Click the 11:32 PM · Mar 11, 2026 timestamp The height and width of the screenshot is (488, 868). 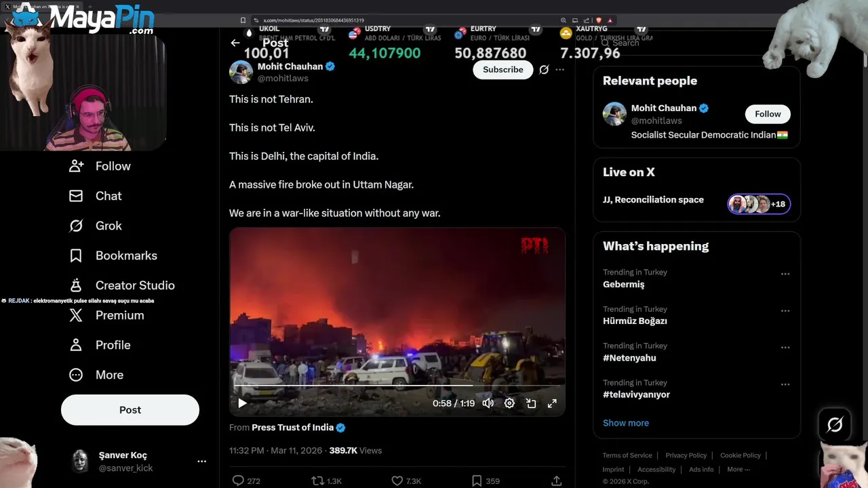tap(276, 451)
